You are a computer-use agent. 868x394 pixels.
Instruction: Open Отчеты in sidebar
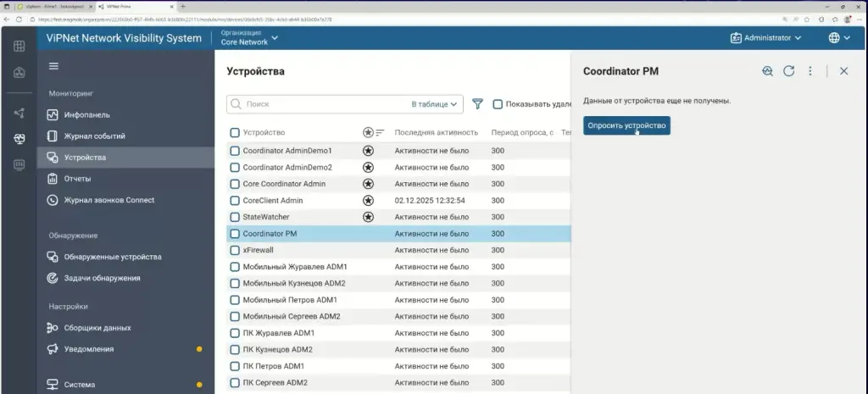[125, 179]
